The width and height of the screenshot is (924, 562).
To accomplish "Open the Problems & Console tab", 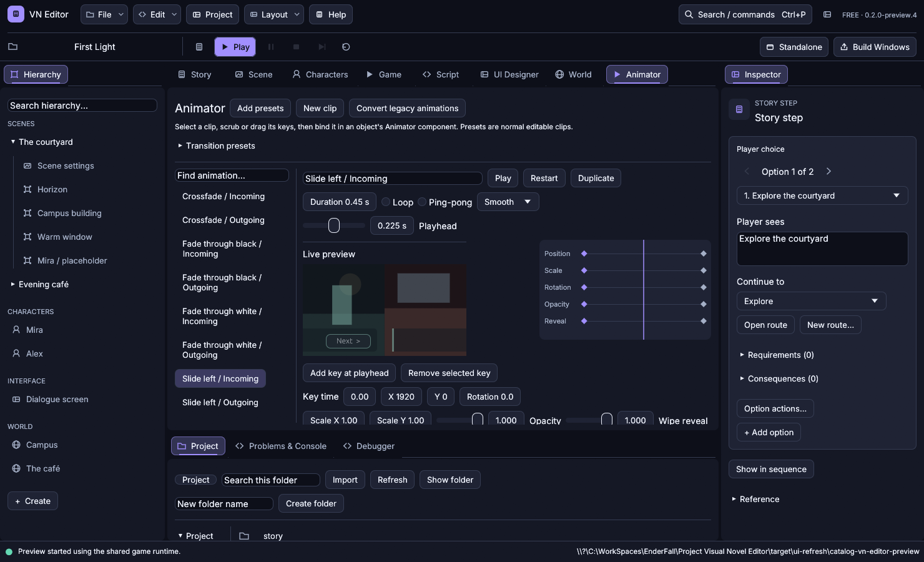I will click(281, 446).
